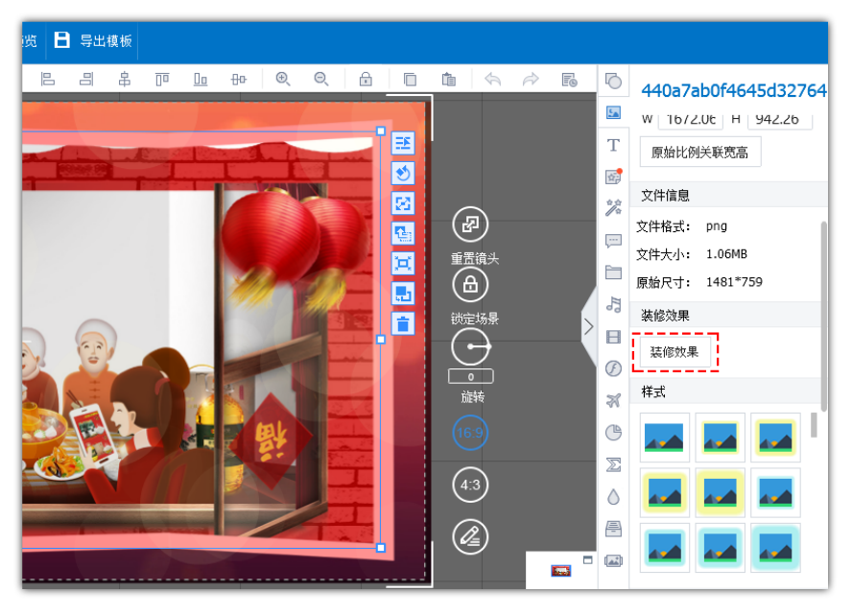The width and height of the screenshot is (852, 616).
Task: Click the mini-map slide thumbnail at bottom
Action: pos(560,570)
